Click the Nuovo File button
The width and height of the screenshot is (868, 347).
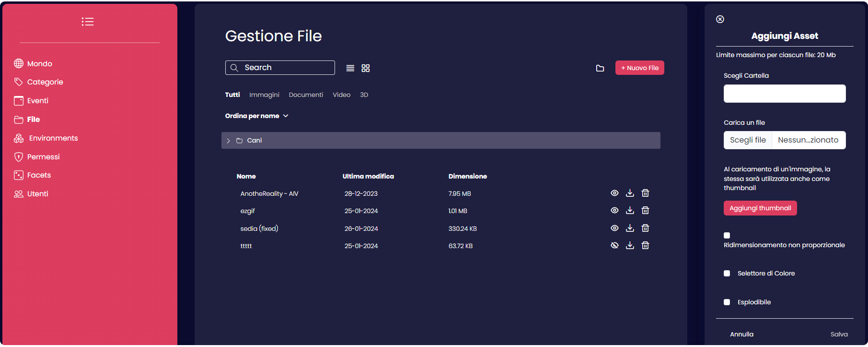(639, 68)
